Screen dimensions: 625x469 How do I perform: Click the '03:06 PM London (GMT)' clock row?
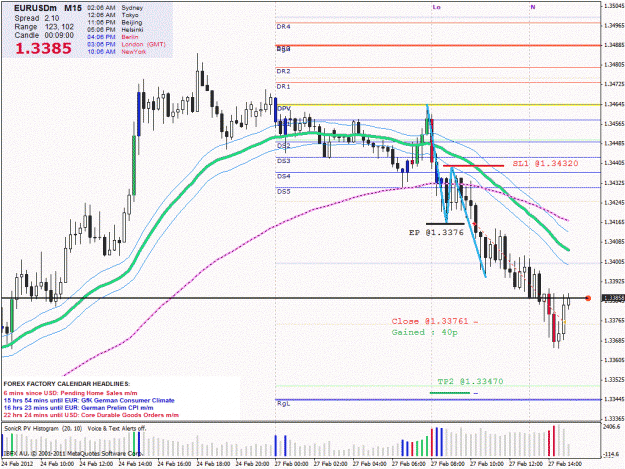(x=126, y=44)
